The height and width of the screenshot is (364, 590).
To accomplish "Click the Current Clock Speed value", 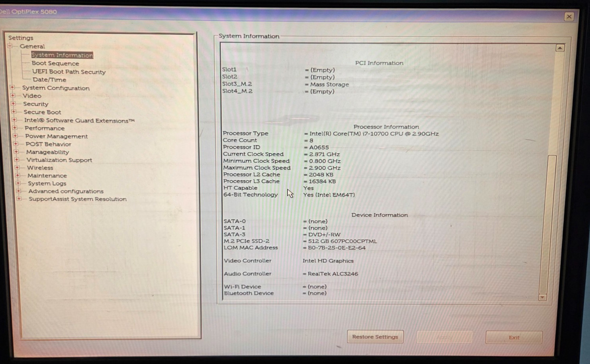I will [324, 155].
